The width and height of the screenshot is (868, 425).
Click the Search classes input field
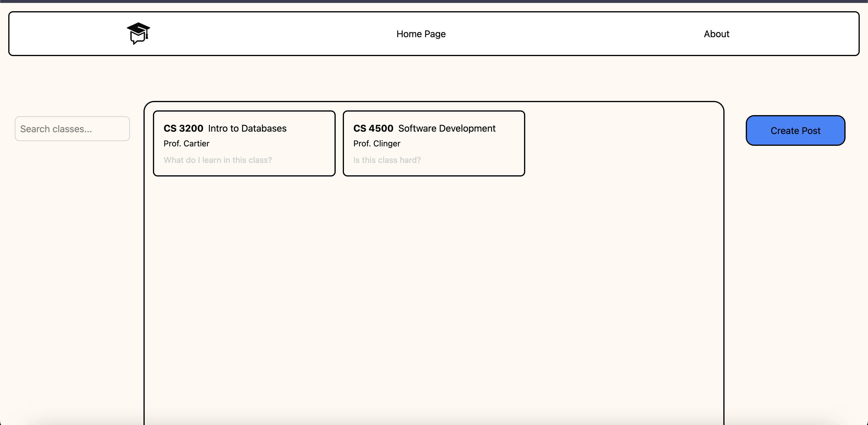click(x=72, y=129)
